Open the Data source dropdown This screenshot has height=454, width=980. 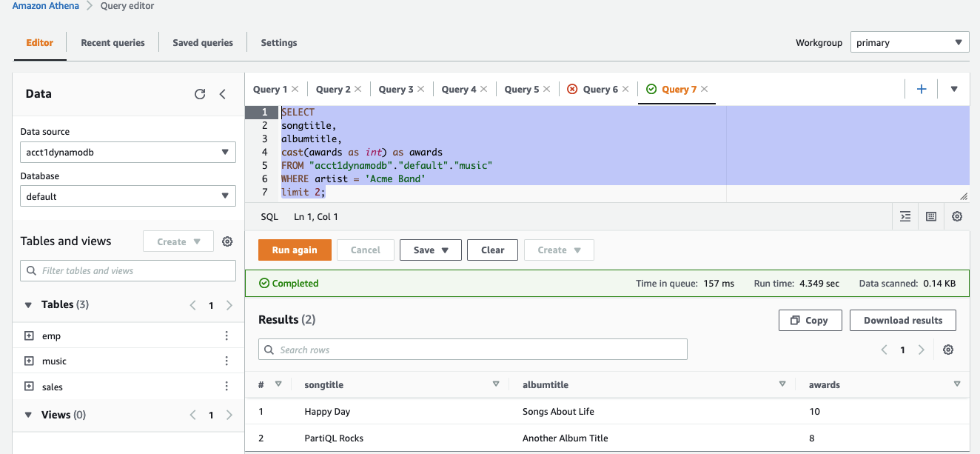(x=128, y=153)
